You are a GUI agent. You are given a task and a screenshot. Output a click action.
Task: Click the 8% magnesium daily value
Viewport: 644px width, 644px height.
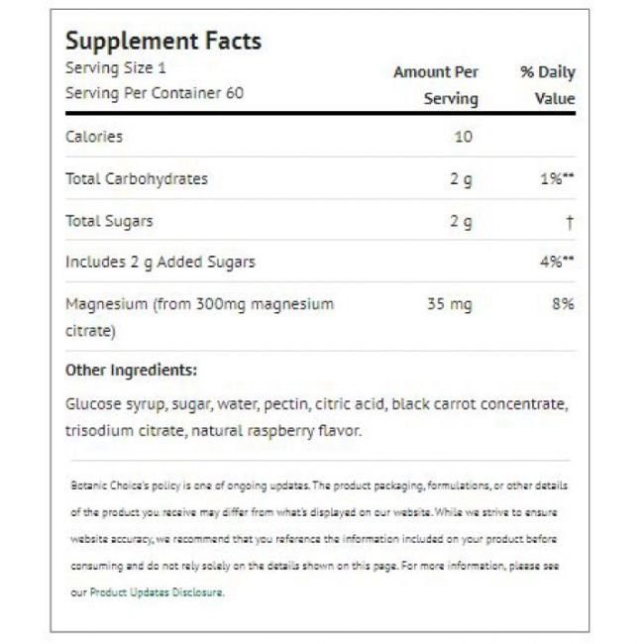pyautogui.click(x=563, y=304)
